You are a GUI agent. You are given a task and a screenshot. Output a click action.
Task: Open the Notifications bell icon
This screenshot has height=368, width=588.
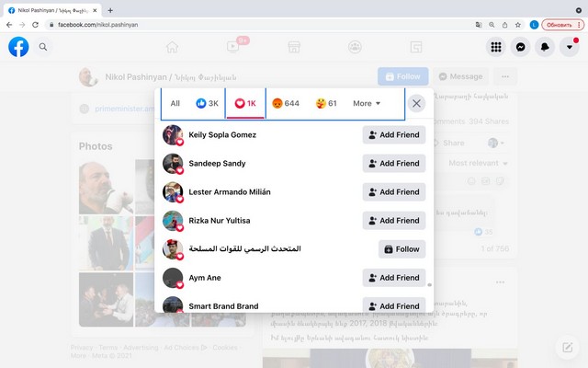coord(545,47)
